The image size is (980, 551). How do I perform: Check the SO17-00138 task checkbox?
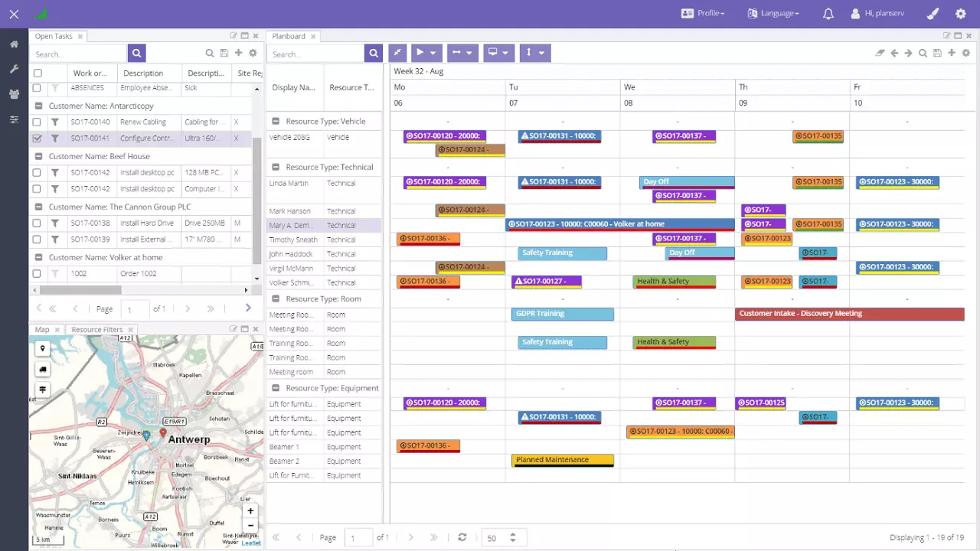click(x=36, y=223)
